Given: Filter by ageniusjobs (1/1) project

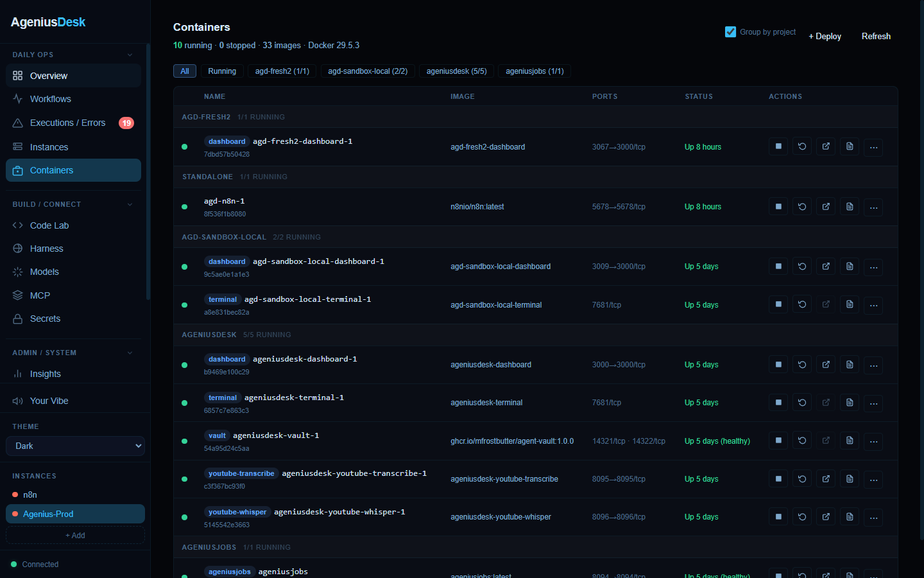Looking at the screenshot, I should [535, 71].
